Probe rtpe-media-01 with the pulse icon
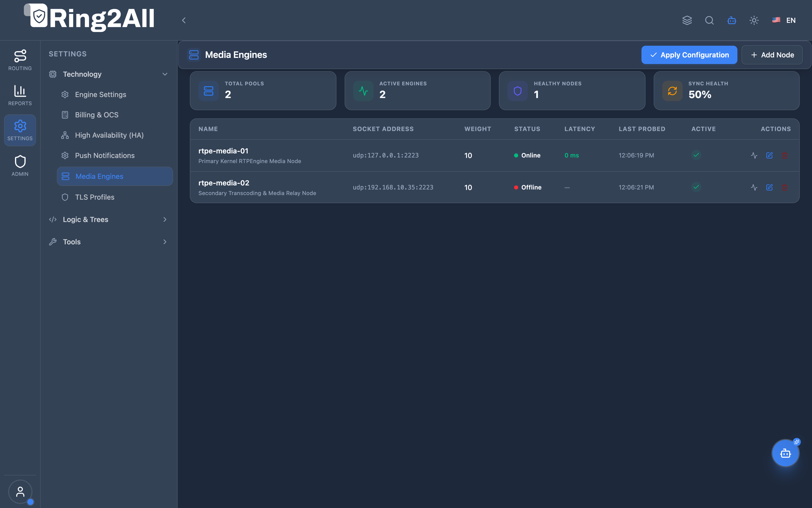This screenshot has height=508, width=812. (754, 155)
